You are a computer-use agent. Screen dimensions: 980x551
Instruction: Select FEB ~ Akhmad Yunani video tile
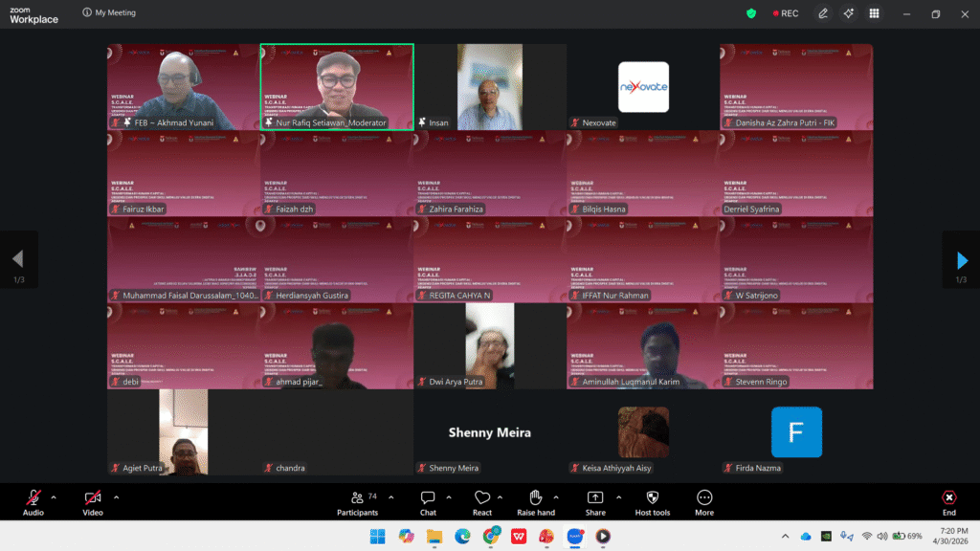(x=184, y=87)
